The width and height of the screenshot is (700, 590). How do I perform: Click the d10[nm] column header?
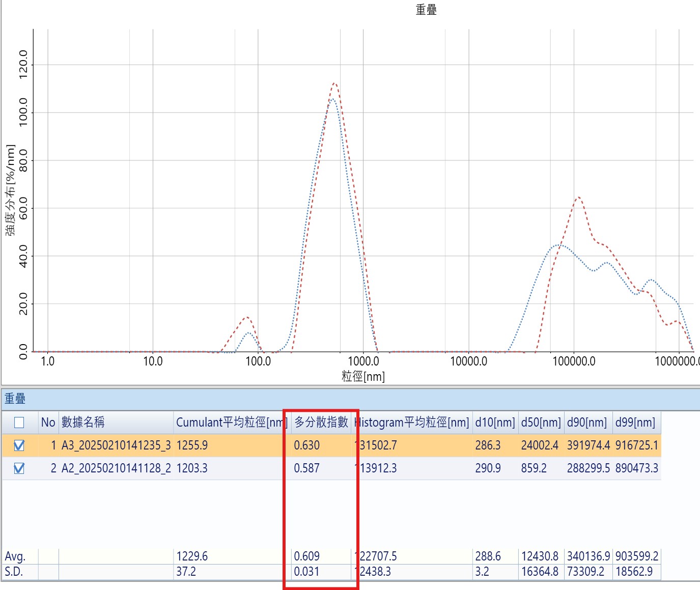[495, 423]
